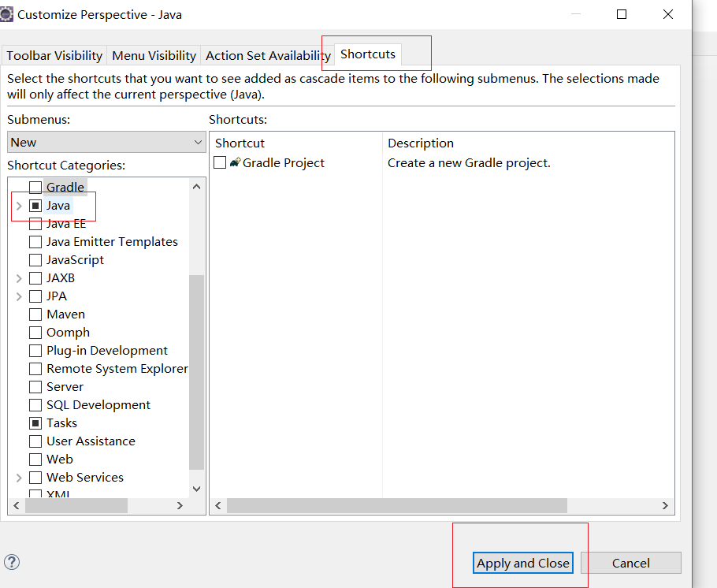Click Apply and Close button
The image size is (717, 588).
pos(522,563)
